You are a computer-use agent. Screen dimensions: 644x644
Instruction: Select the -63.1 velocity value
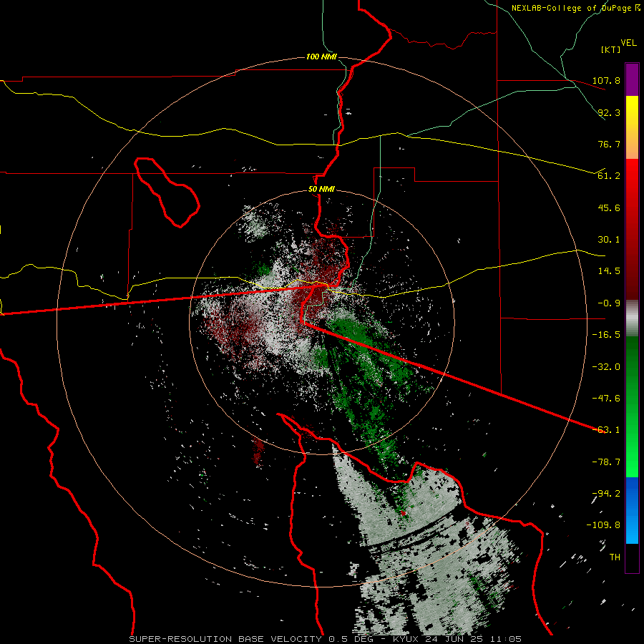pos(606,430)
